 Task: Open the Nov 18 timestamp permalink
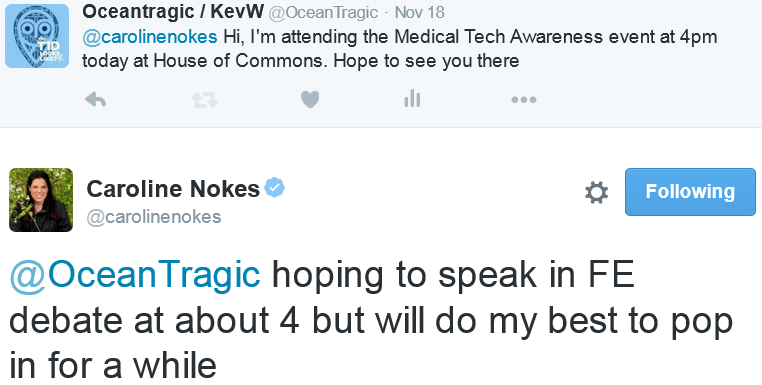[419, 12]
